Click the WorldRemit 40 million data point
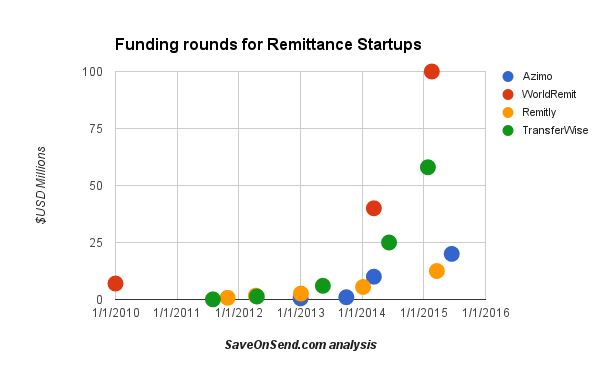600x371 pixels. [x=374, y=208]
